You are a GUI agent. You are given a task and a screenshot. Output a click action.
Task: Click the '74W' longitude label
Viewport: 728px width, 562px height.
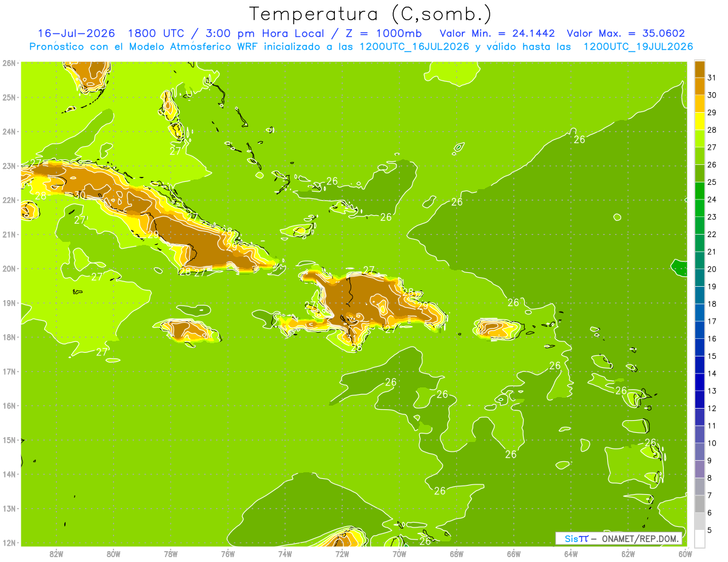(x=285, y=554)
